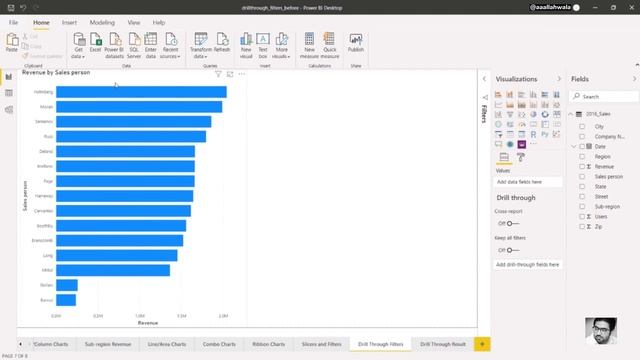The image size is (640, 360).
Task: Select the Funnel visual
Action: coord(510,115)
